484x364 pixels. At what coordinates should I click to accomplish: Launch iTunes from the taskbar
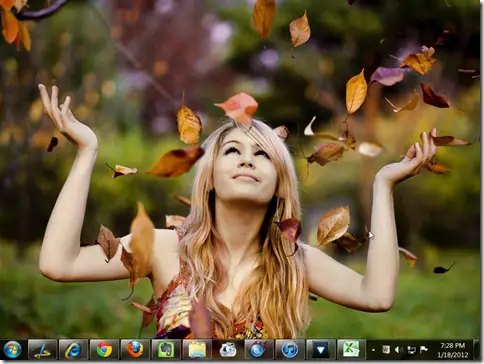click(x=290, y=350)
